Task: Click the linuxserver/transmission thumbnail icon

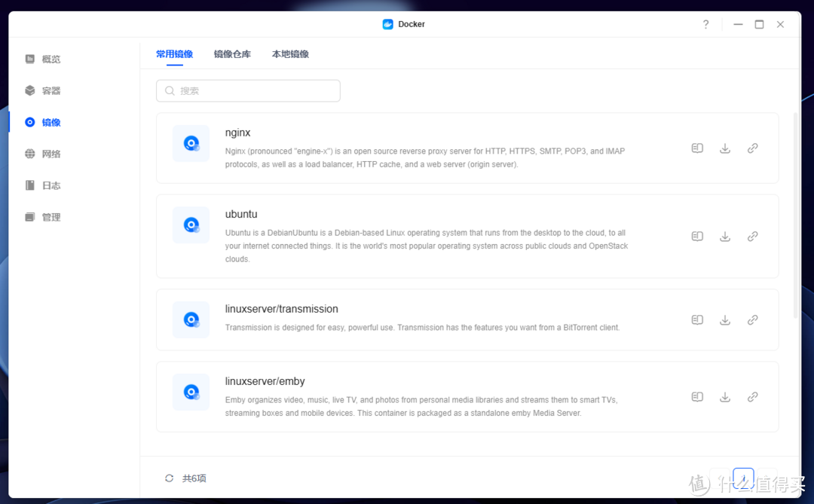Action: click(x=191, y=319)
